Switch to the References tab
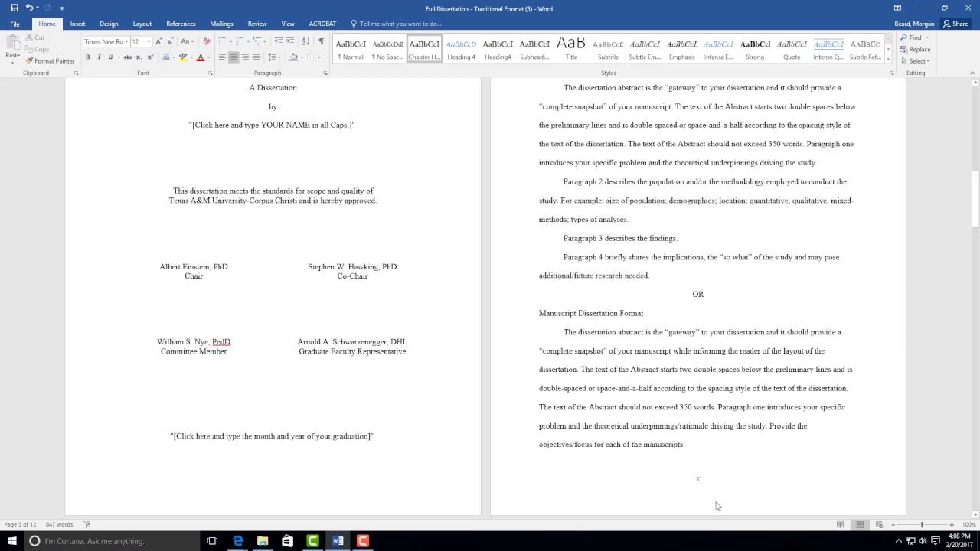The image size is (980, 551). 181,24
